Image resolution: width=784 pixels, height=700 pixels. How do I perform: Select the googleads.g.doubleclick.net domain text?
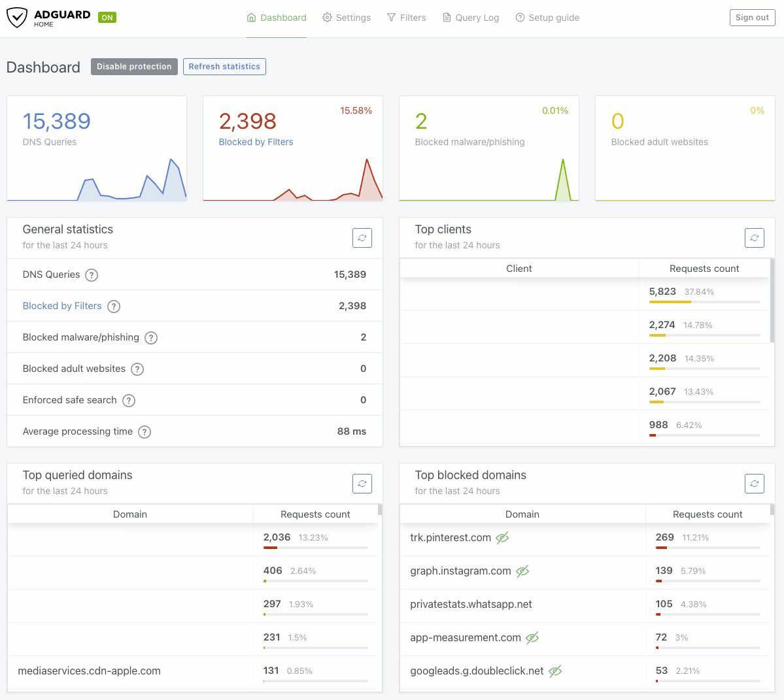[477, 671]
